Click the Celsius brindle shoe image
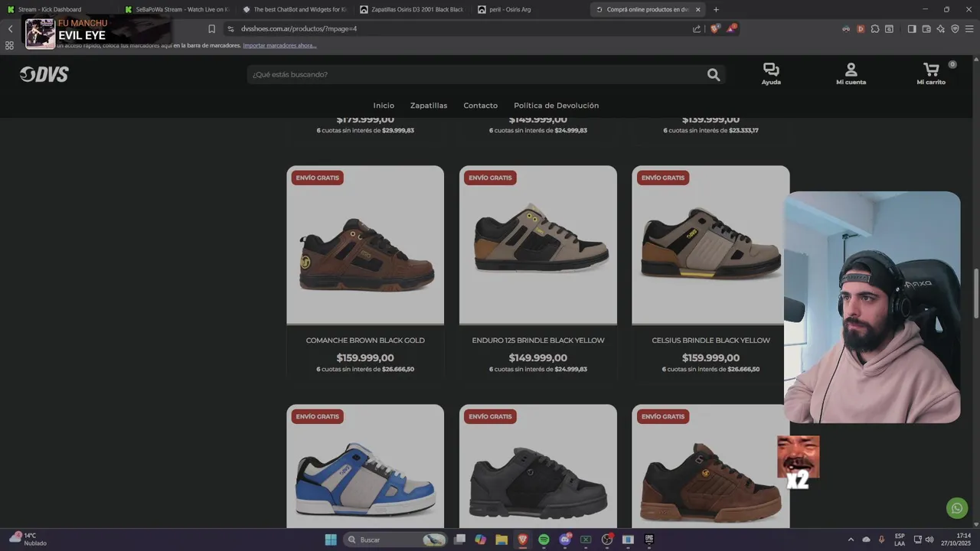The image size is (980, 551). [x=710, y=245]
